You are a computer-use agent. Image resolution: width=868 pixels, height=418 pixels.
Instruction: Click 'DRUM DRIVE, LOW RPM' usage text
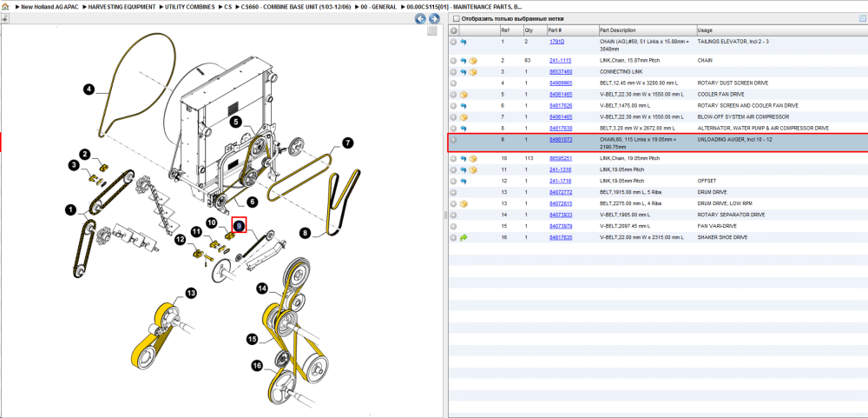[x=726, y=204]
